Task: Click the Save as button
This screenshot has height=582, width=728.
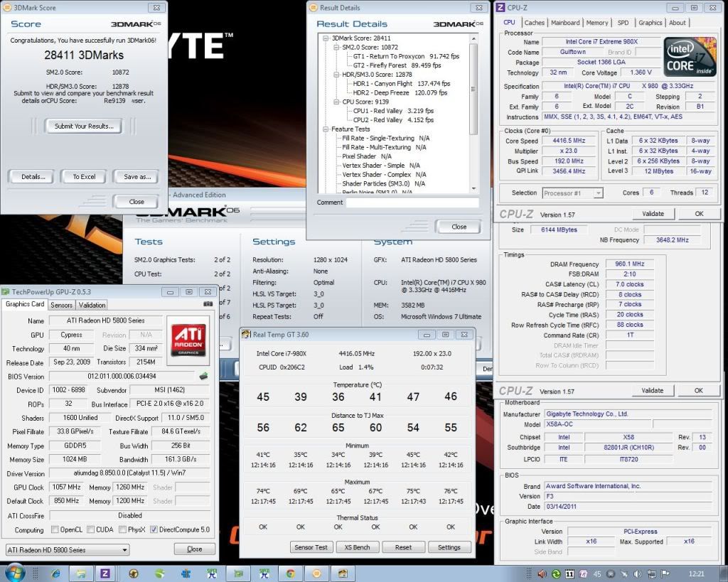Action: [137, 176]
